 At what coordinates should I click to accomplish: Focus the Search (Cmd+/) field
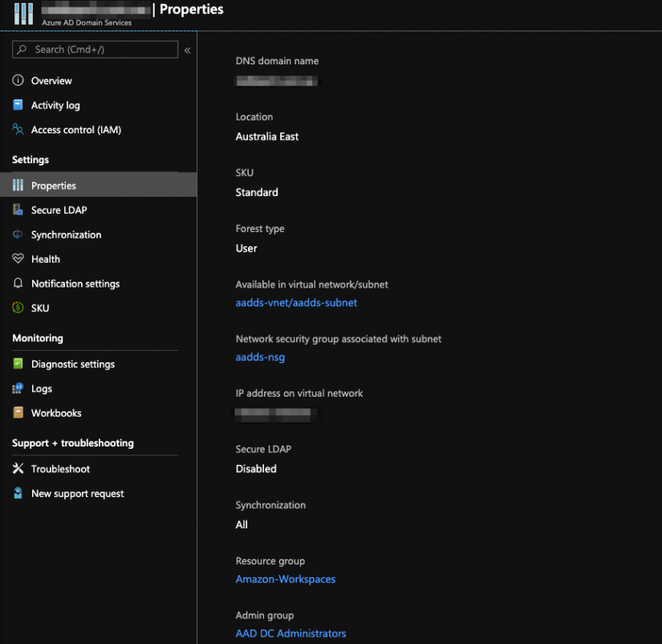point(95,50)
